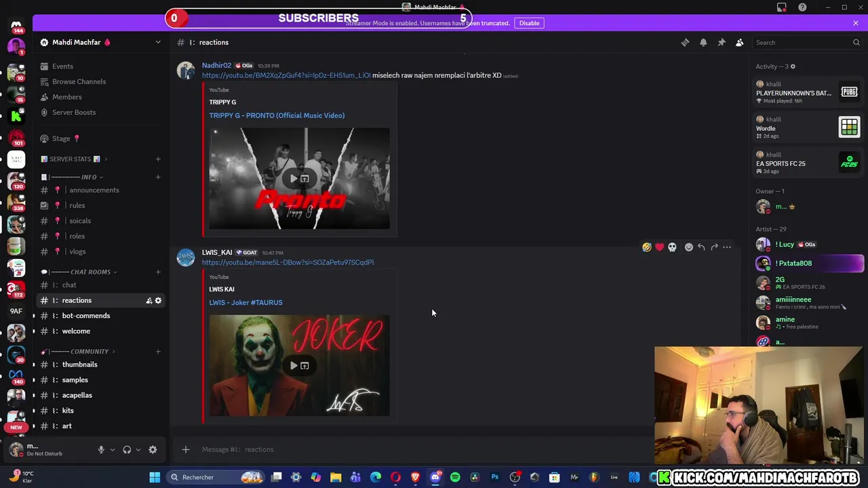
Task: Open Mahdi Machfar server dropdown
Action: pyautogui.click(x=102, y=42)
